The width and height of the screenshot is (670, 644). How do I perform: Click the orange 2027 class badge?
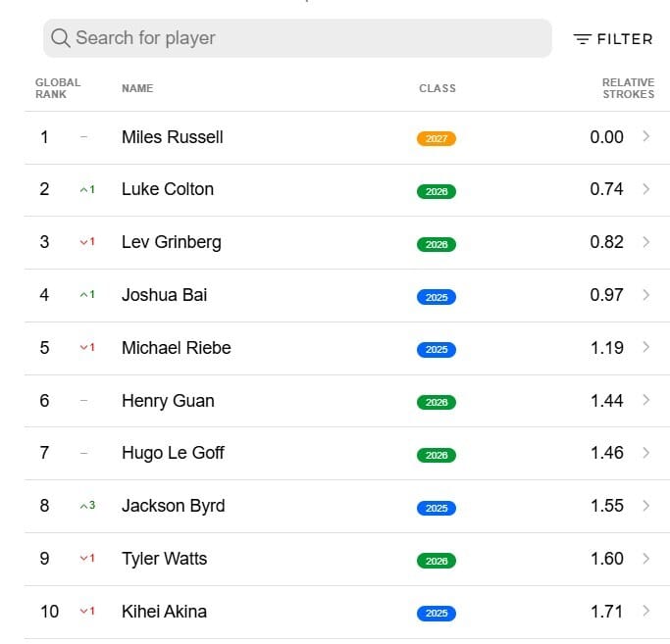[x=437, y=138]
